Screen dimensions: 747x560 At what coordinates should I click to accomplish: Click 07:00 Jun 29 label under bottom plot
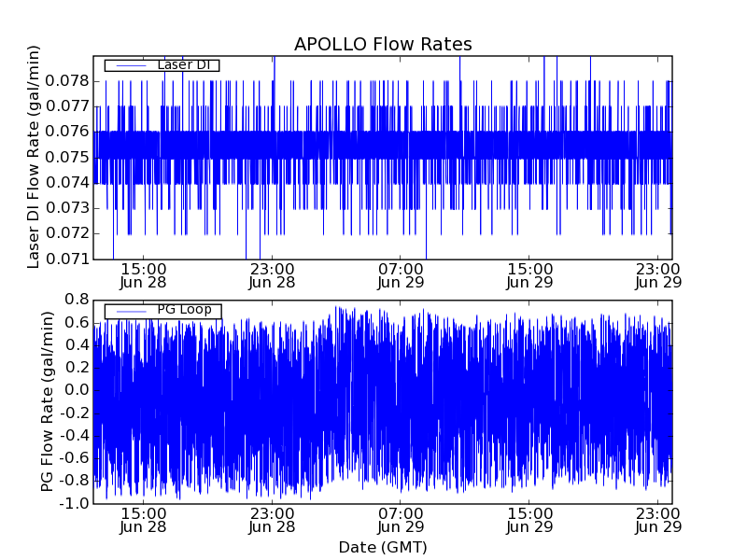pyautogui.click(x=401, y=521)
